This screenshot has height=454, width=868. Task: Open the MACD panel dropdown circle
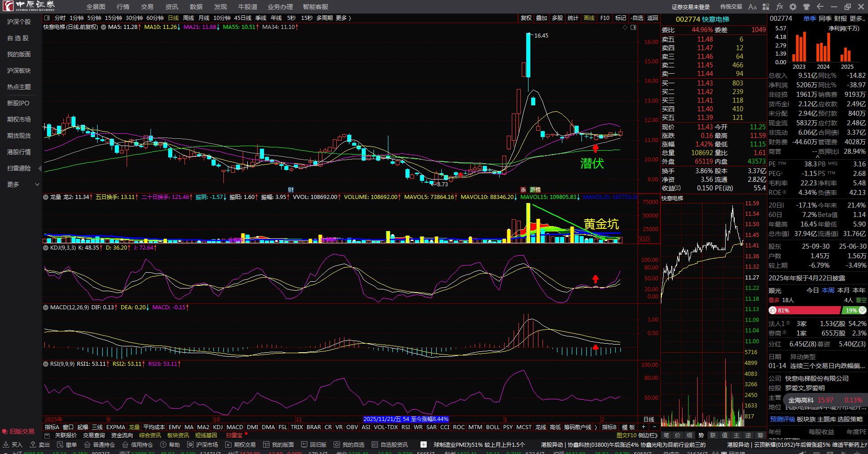(x=46, y=307)
